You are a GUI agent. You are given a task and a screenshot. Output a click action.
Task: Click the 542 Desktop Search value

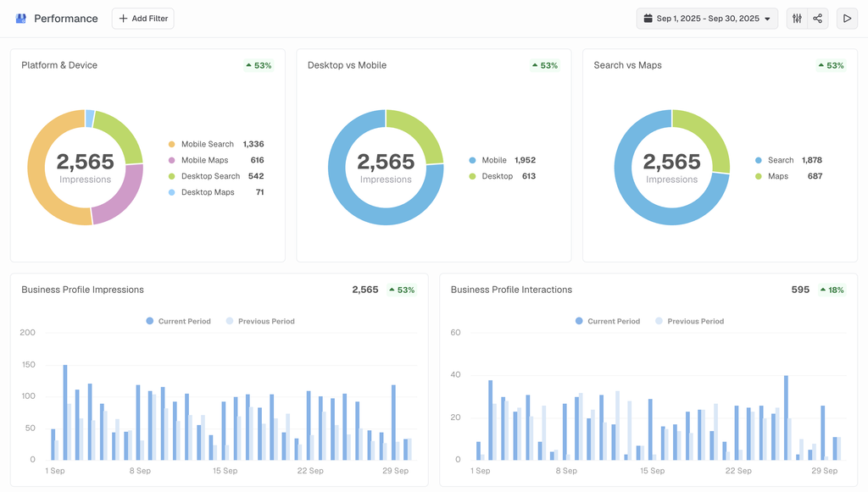tap(256, 176)
